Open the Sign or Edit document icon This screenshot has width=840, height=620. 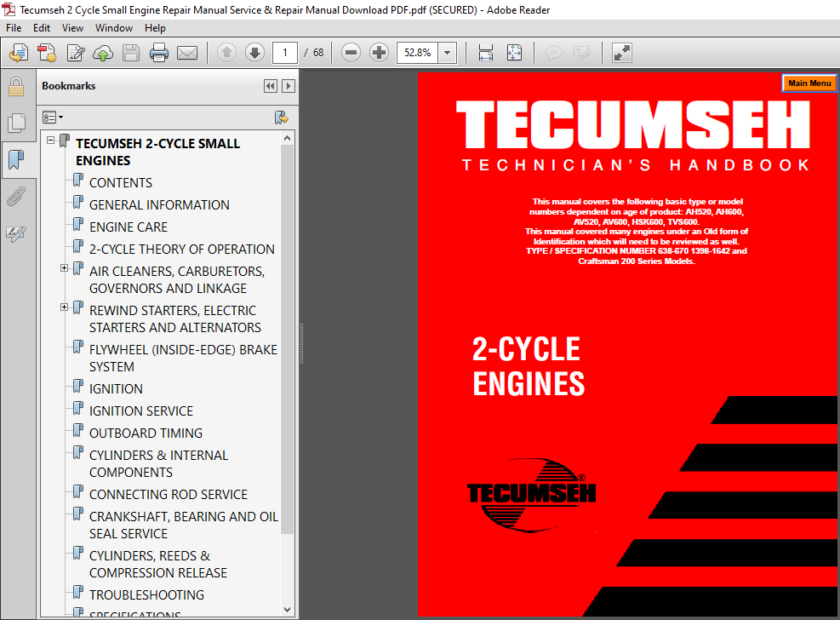tap(75, 53)
